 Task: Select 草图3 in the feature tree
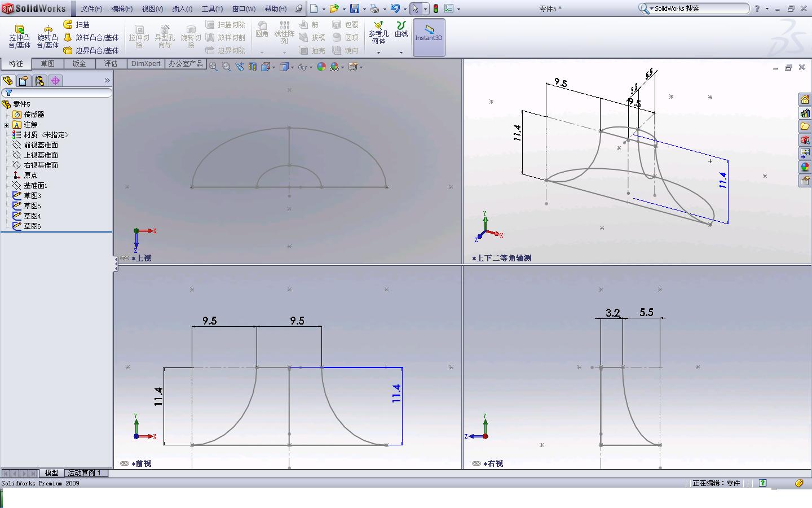[32, 196]
